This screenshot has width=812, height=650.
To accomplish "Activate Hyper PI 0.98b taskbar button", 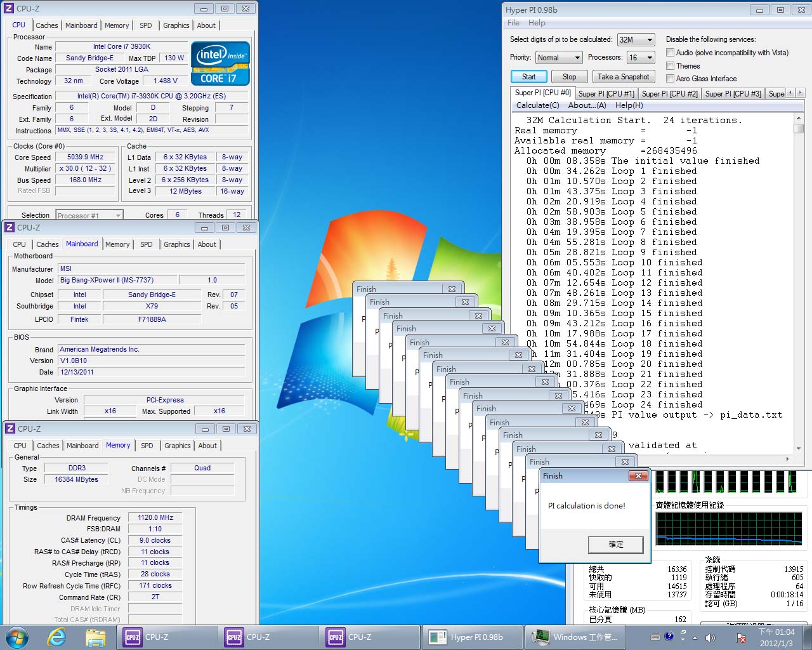I will point(472,637).
